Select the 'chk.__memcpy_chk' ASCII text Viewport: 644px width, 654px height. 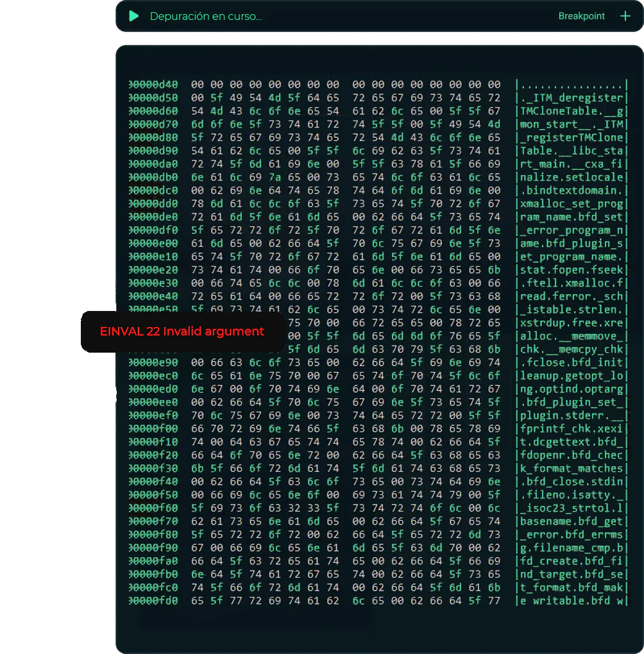point(573,349)
